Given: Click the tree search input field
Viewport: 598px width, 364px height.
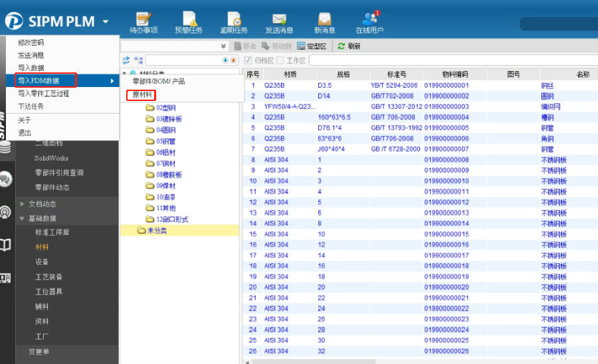Looking at the screenshot, I should point(183,60).
